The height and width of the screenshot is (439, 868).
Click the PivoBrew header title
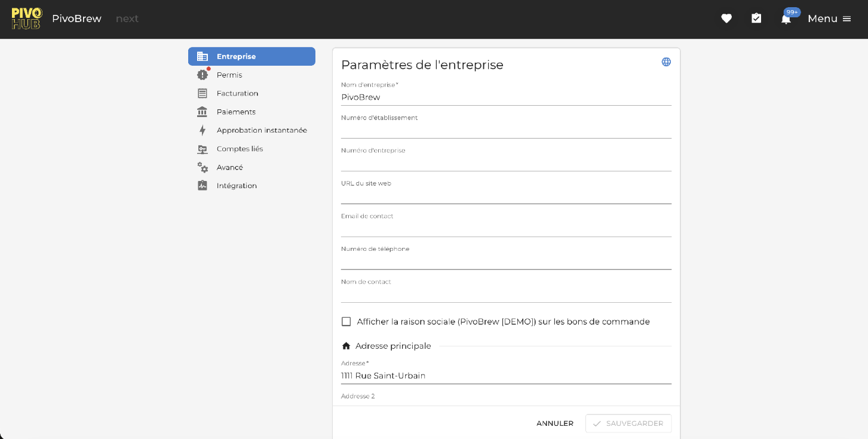coord(76,19)
